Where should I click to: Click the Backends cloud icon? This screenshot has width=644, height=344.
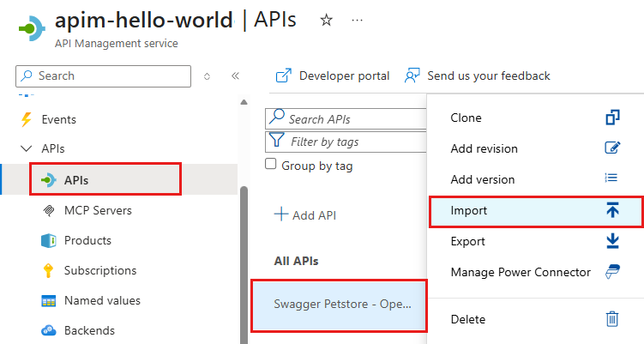click(49, 330)
